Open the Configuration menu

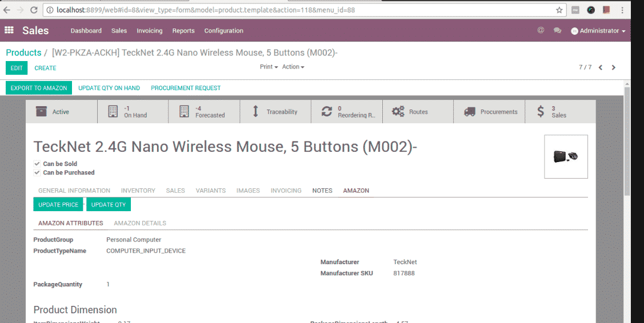point(223,31)
